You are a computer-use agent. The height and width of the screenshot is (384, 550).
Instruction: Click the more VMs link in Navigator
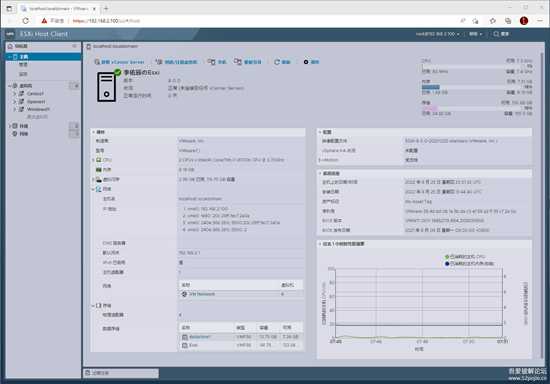tap(38, 117)
